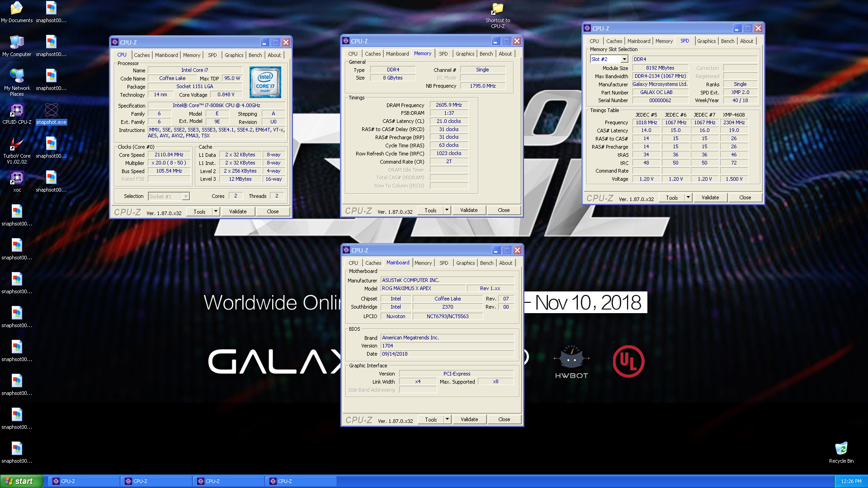This screenshot has width=868, height=488.
Task: Click Validate in CPU window
Action: point(238,211)
